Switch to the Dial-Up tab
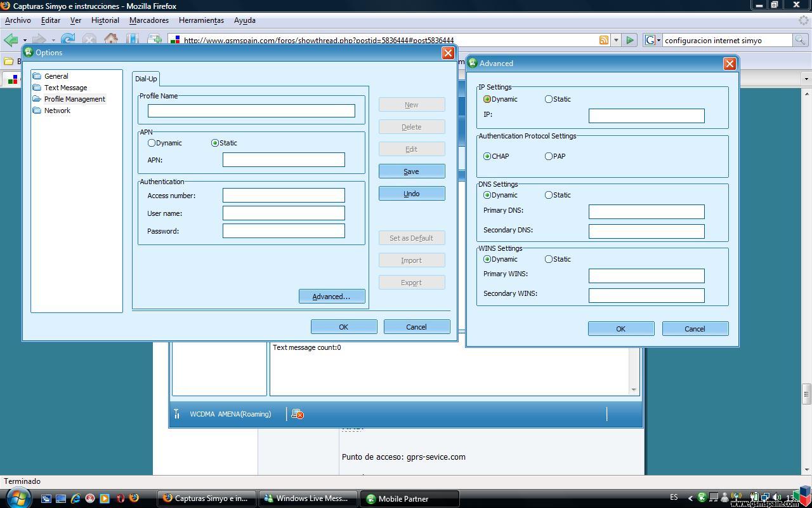812x508 pixels. point(146,79)
